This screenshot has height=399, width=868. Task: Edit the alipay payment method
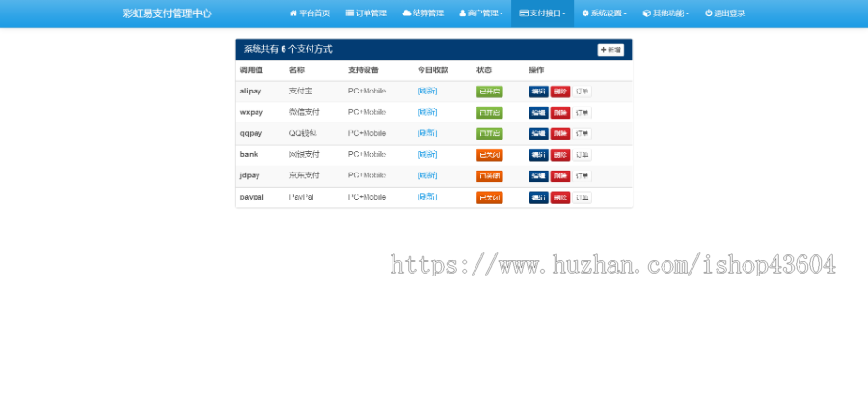point(538,92)
